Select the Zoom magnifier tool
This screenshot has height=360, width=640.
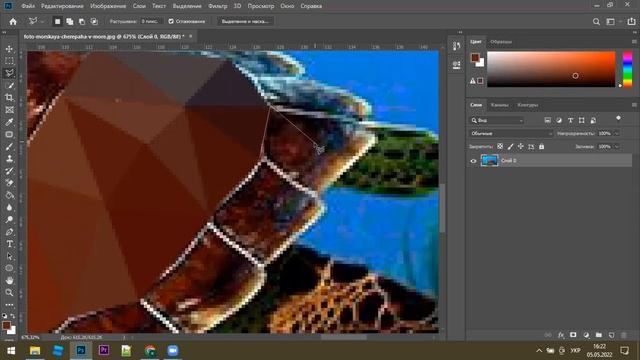click(9, 293)
